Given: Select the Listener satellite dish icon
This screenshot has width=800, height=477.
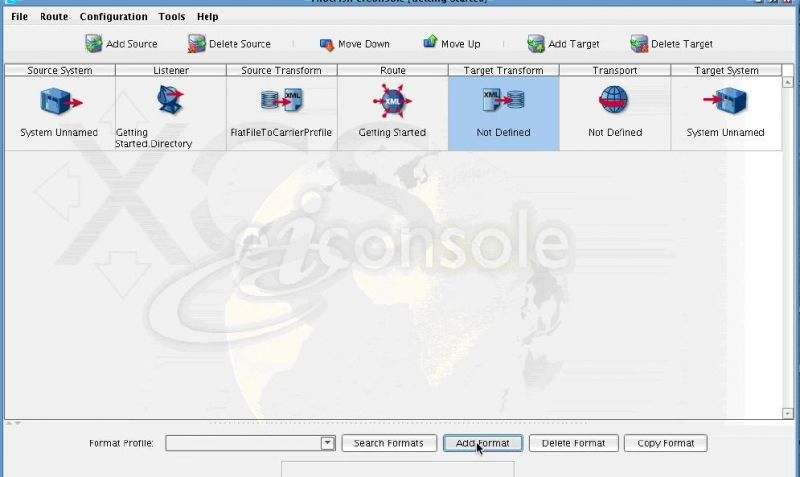Looking at the screenshot, I should (170, 99).
